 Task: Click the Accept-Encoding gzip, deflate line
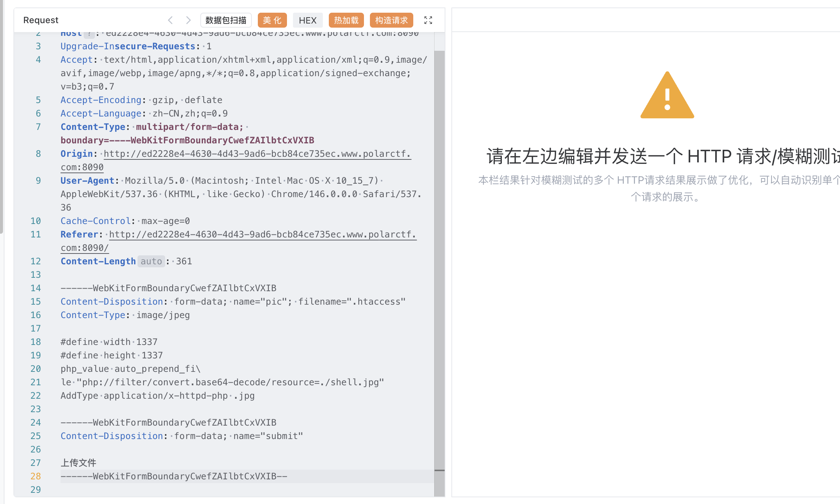pos(141,100)
